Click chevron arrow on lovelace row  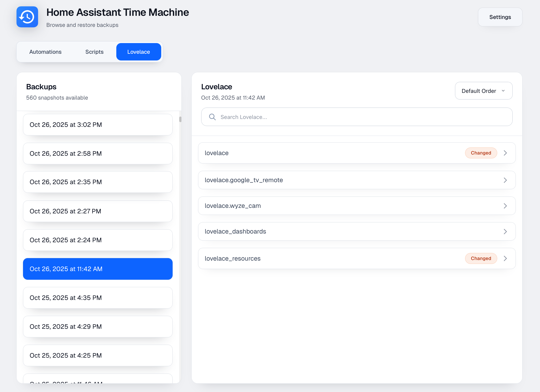click(505, 153)
